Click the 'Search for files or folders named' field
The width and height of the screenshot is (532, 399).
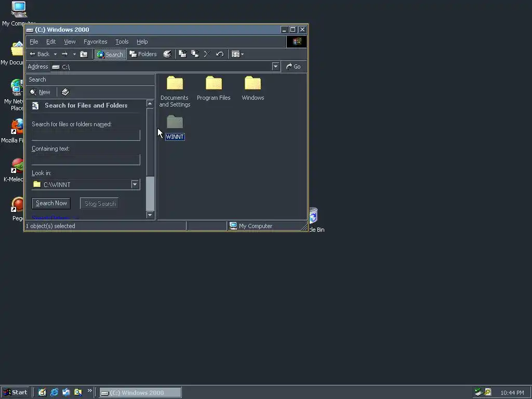click(86, 135)
